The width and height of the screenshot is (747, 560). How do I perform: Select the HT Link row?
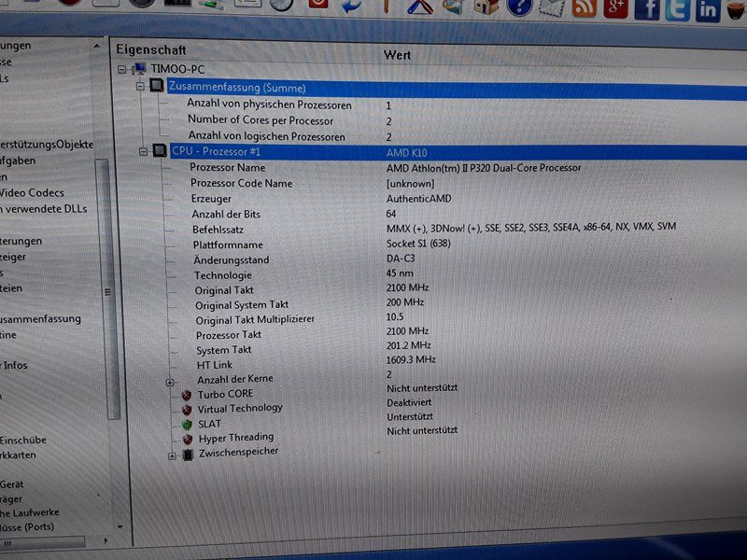point(215,365)
